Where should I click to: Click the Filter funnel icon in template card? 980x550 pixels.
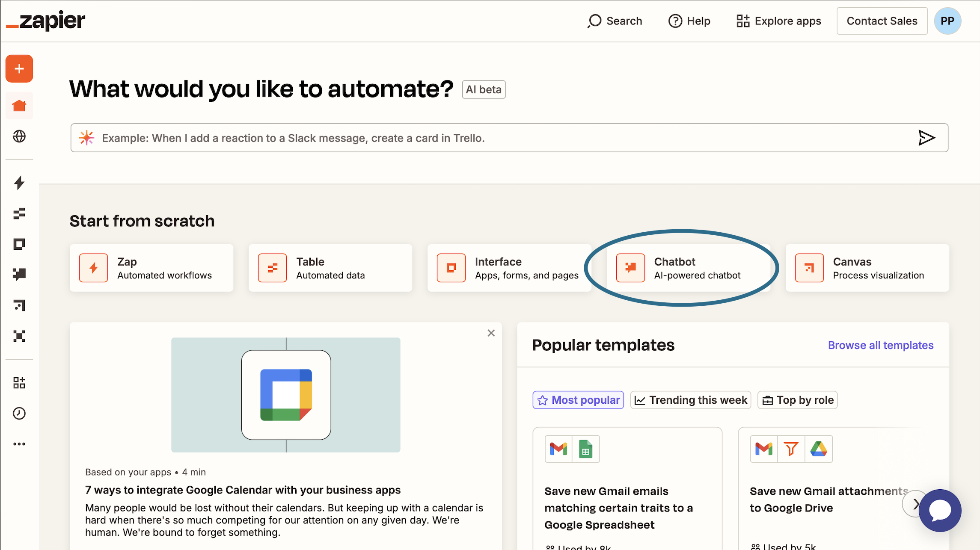791,449
